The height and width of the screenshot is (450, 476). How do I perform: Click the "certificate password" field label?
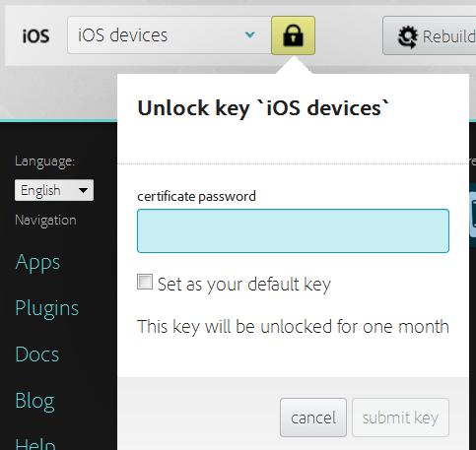[196, 197]
